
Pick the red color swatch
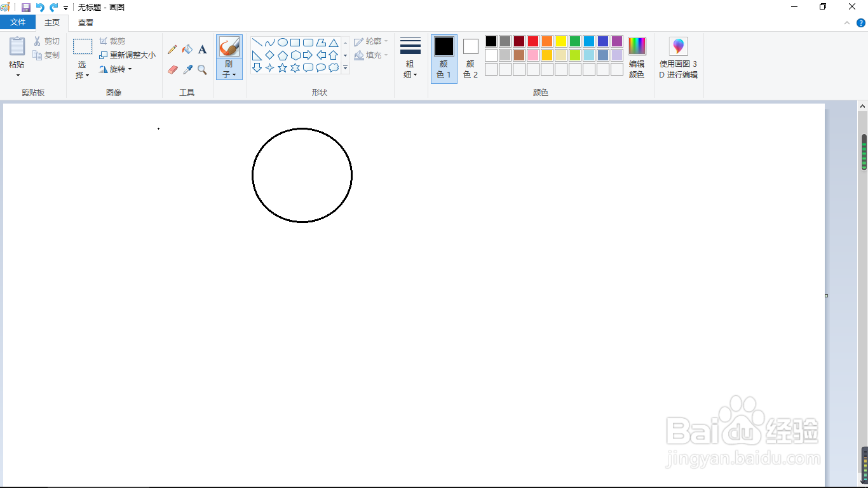click(x=533, y=41)
